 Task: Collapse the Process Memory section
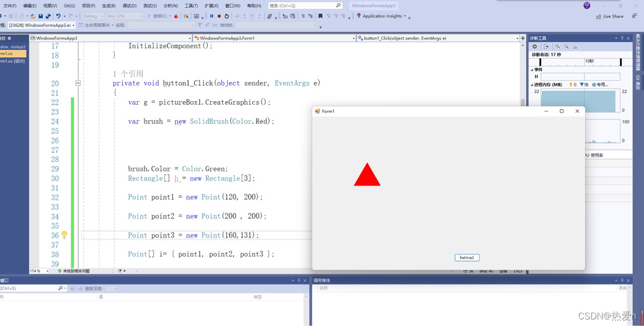coord(532,85)
